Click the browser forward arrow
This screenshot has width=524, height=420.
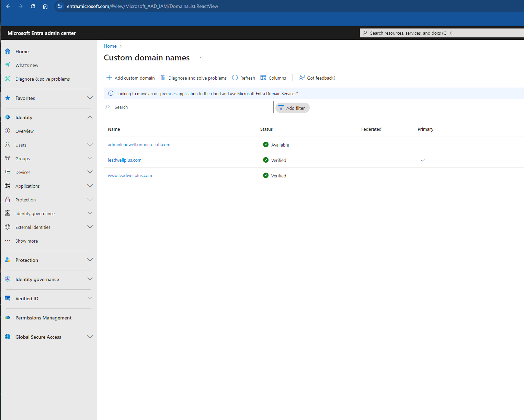point(21,6)
